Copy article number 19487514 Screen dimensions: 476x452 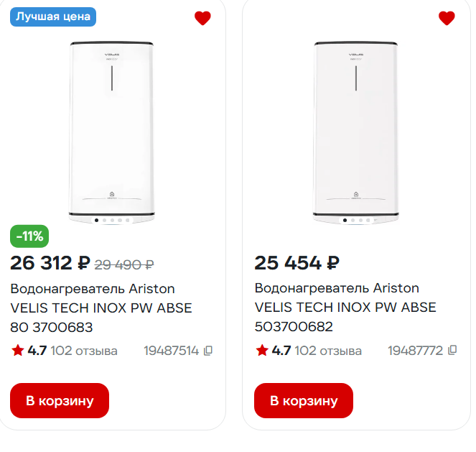coord(208,351)
